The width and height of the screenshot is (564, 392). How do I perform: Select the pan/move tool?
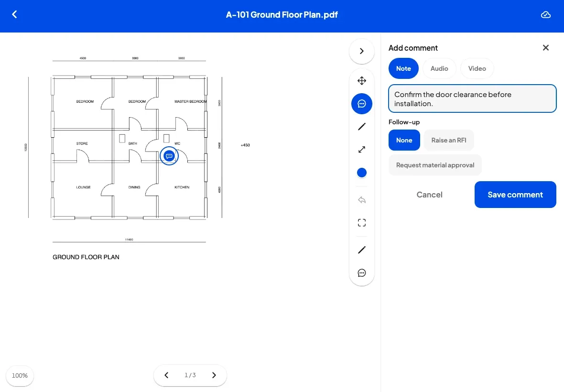362,81
